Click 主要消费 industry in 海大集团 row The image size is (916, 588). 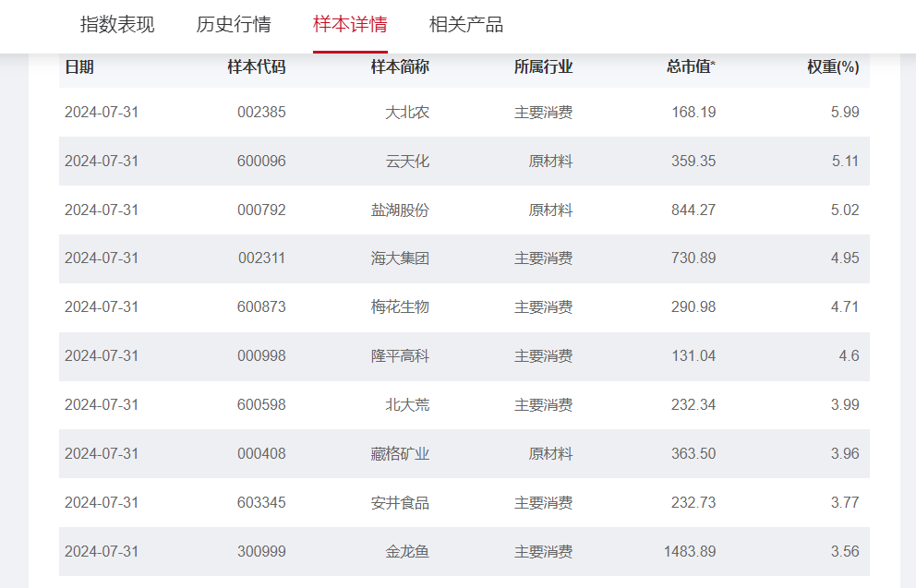543,258
